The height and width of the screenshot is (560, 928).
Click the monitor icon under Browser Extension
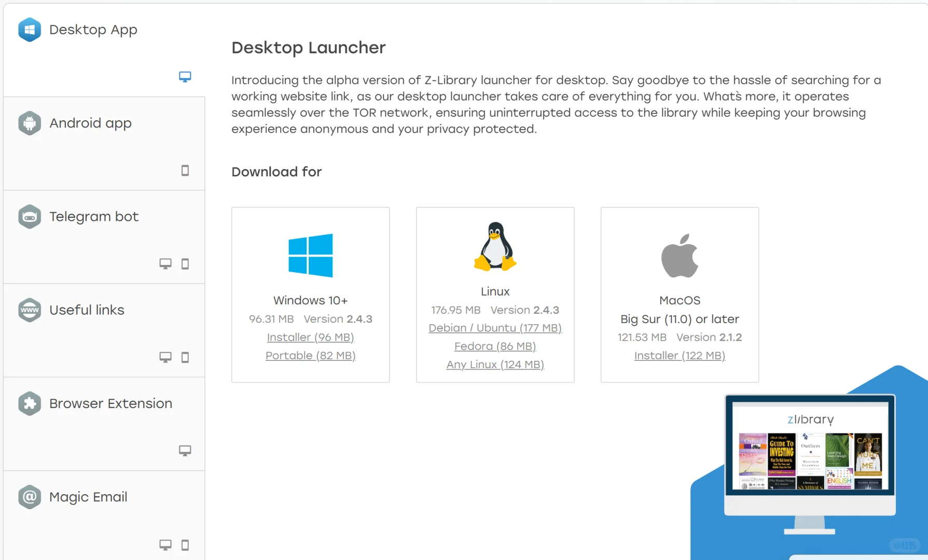pyautogui.click(x=185, y=450)
